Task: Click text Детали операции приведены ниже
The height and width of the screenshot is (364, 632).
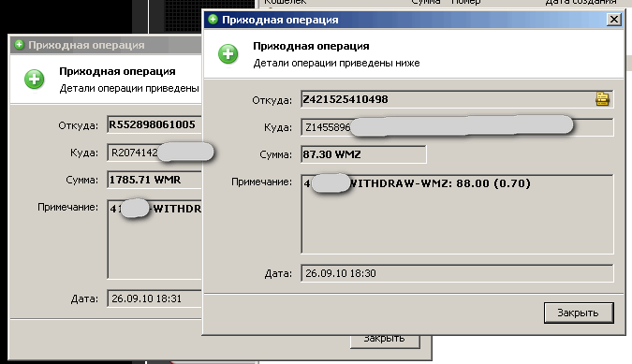Action: pos(336,64)
